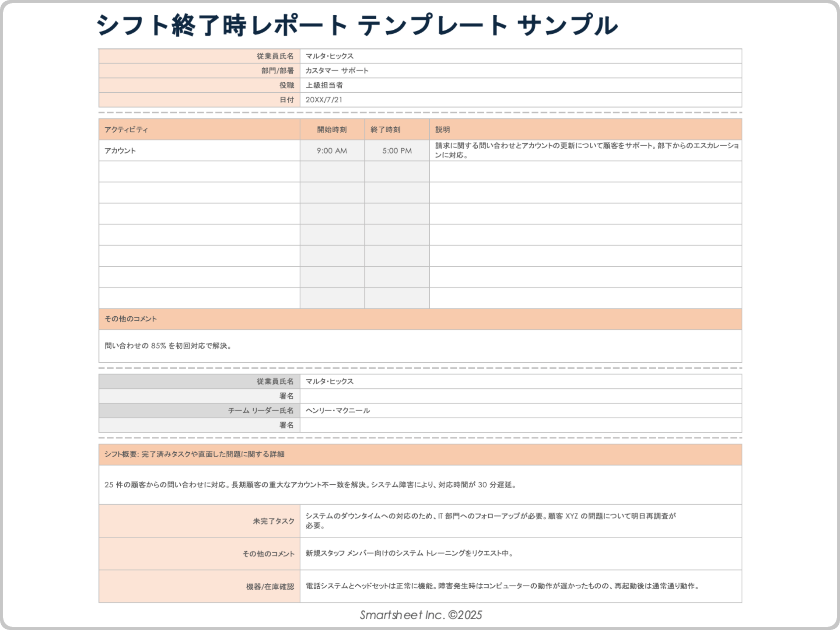Select the team leader name ヘンリー・マクニール
The width and height of the screenshot is (840, 630).
[337, 410]
